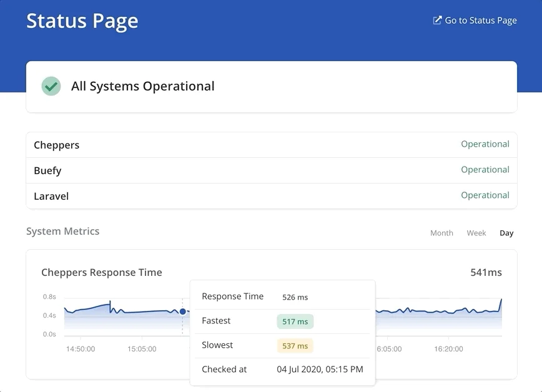Click the green 517 ms fastest badge
This screenshot has width=542, height=392.
click(295, 321)
